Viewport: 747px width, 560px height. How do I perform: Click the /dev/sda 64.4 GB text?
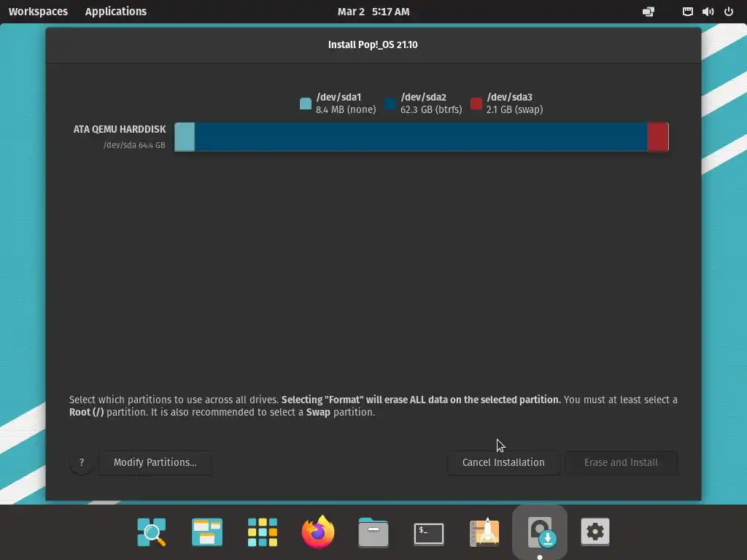(134, 145)
